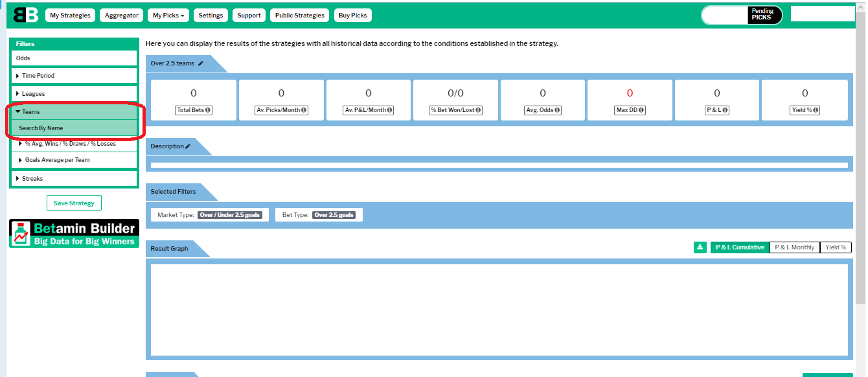The height and width of the screenshot is (377, 868).
Task: Click the Betamin Builder banner image
Action: [x=74, y=234]
